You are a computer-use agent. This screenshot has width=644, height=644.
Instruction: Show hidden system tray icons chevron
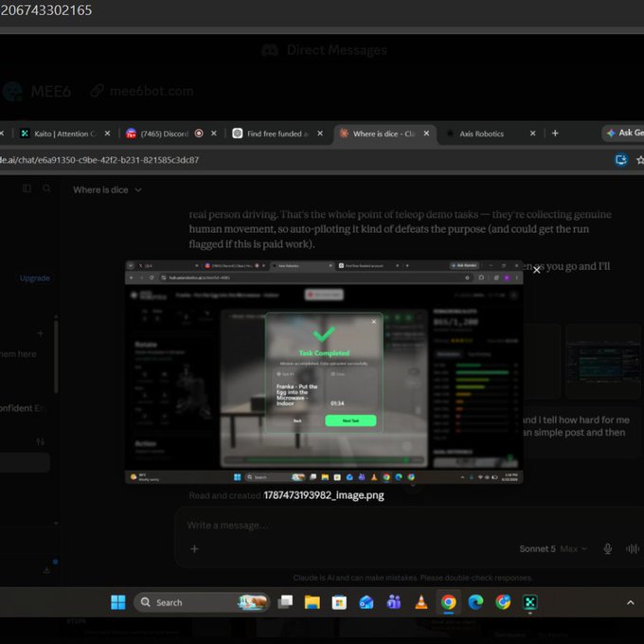(x=630, y=602)
